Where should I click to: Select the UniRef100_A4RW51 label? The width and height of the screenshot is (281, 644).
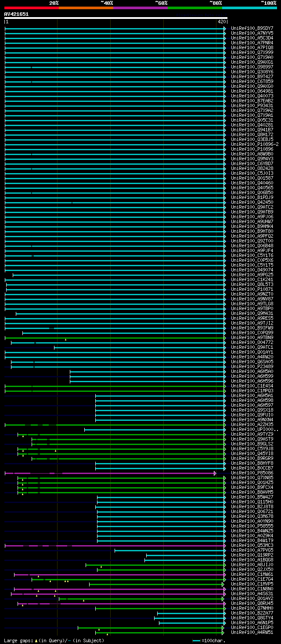[x=252, y=632]
